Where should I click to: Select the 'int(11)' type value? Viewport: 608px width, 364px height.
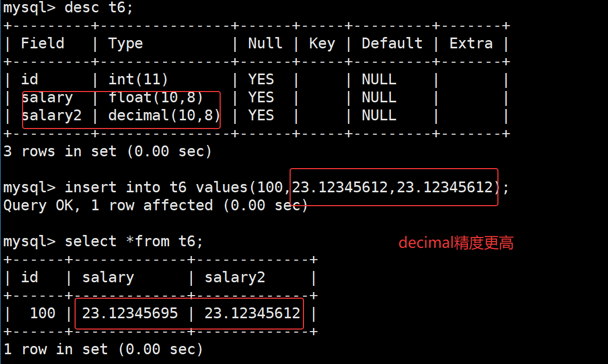[138, 80]
